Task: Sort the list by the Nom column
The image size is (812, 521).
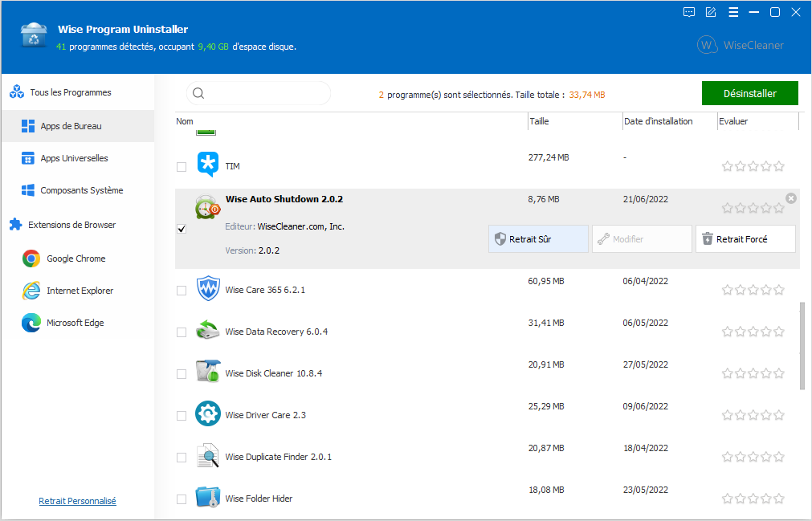Action: click(351, 121)
